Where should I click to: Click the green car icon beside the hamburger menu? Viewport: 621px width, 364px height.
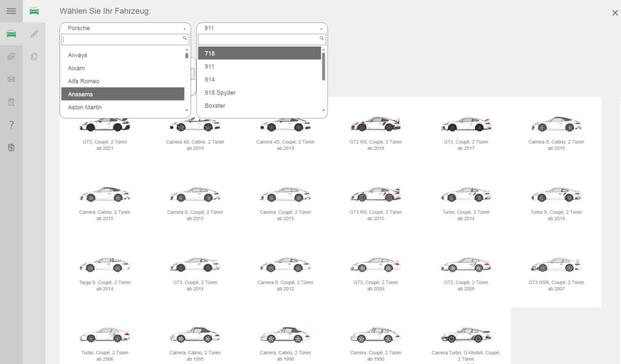(34, 11)
